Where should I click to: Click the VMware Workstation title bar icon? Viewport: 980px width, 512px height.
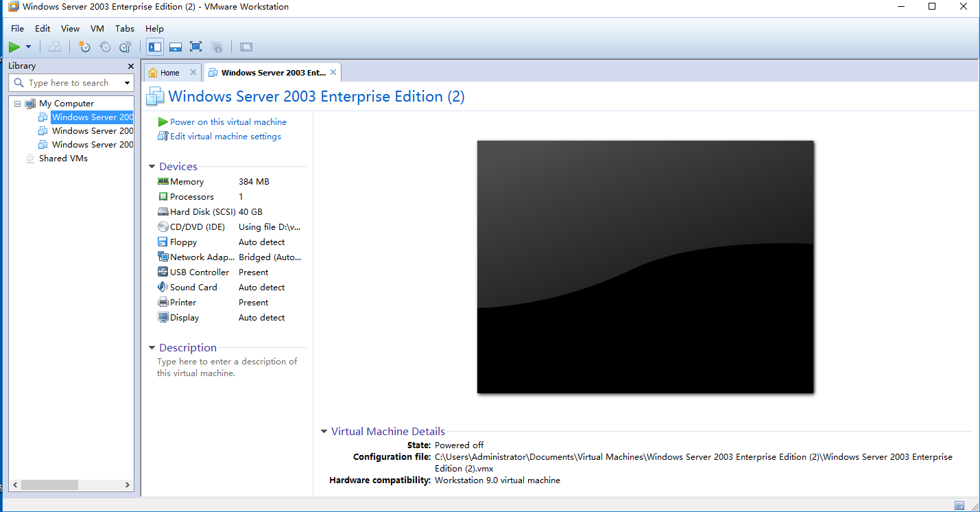13,7
